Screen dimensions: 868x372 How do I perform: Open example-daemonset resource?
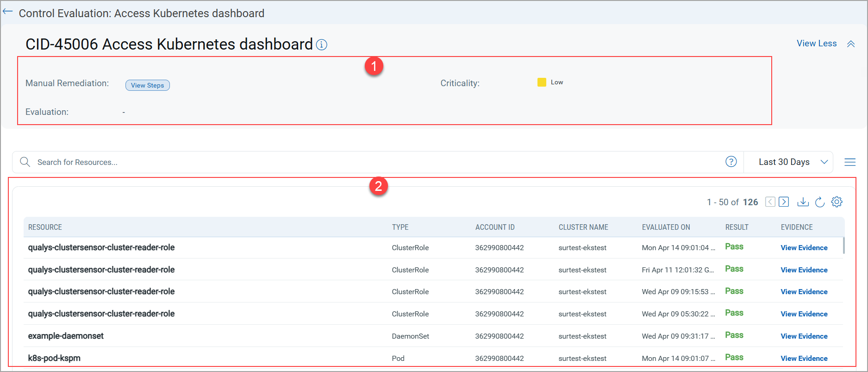click(x=66, y=336)
